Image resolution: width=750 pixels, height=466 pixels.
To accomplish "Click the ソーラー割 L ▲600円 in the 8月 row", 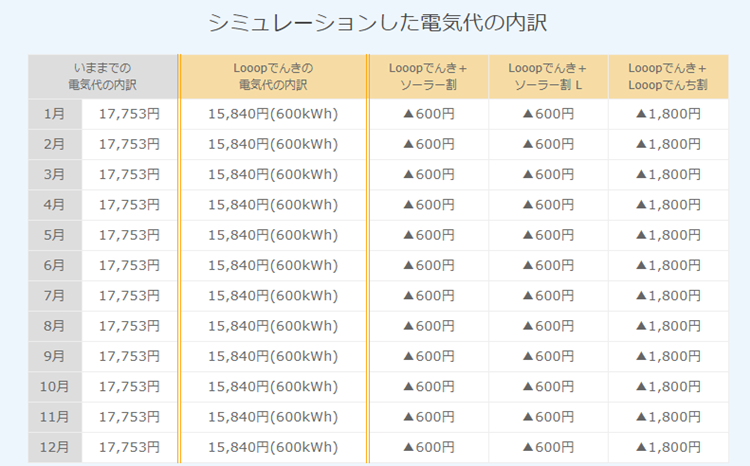I will point(548,326).
